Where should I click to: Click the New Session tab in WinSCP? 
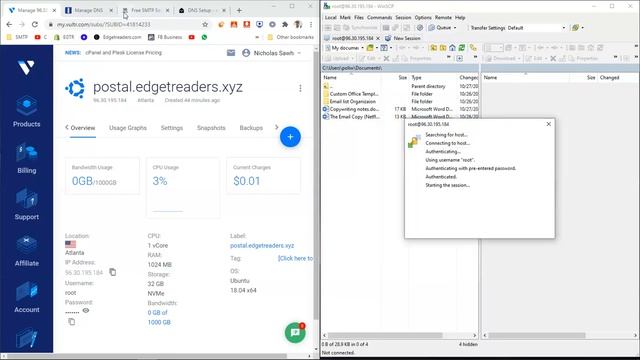[402, 38]
